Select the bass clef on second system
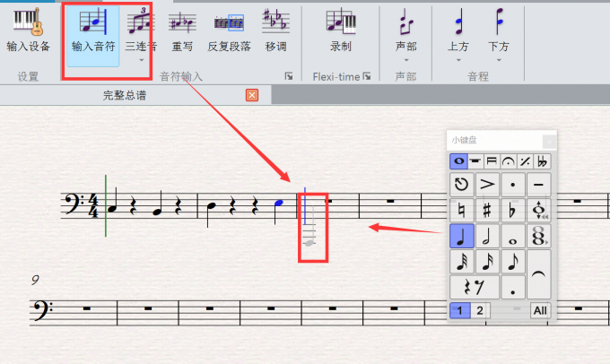Image resolution: width=610 pixels, height=364 pixels. tap(42, 310)
